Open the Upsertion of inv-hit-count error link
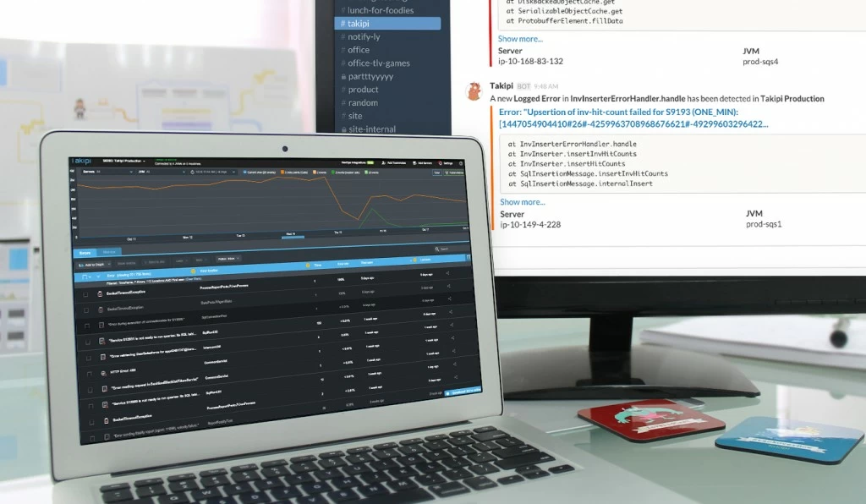The image size is (866, 504). pos(633,118)
